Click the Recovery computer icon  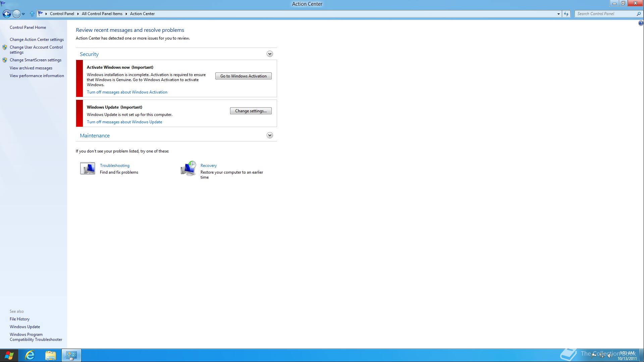point(188,168)
